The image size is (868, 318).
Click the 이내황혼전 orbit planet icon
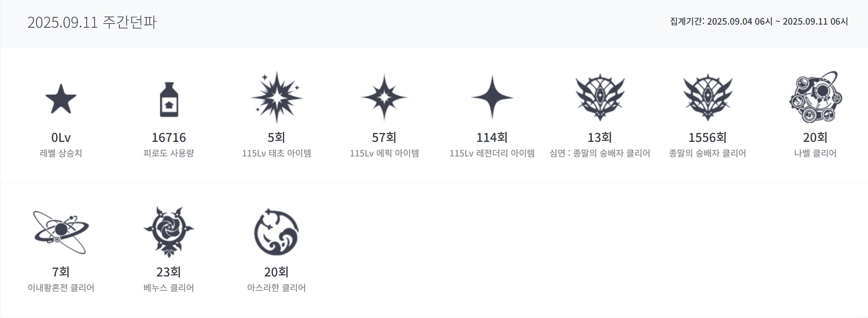click(x=61, y=232)
